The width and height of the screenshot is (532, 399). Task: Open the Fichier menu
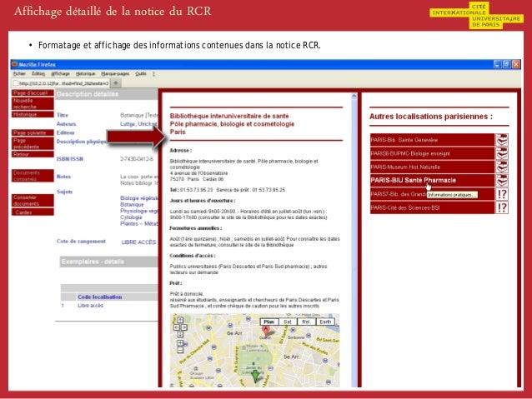(19, 73)
